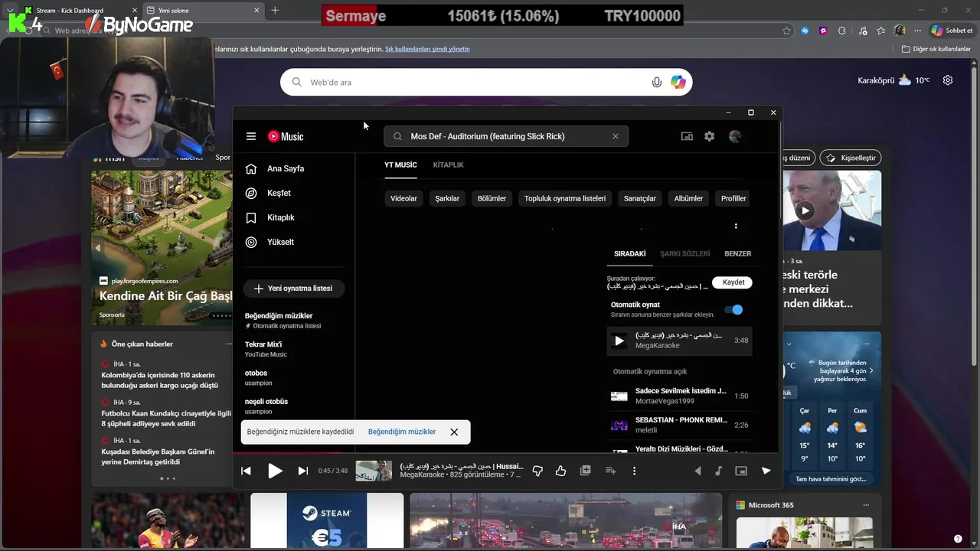Click inside the YouTube Music search field

(506, 136)
